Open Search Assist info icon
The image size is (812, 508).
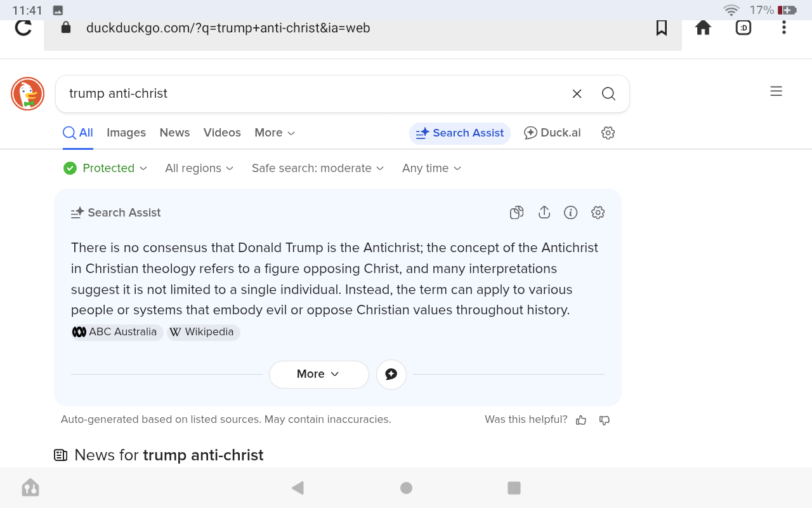pyautogui.click(x=571, y=213)
